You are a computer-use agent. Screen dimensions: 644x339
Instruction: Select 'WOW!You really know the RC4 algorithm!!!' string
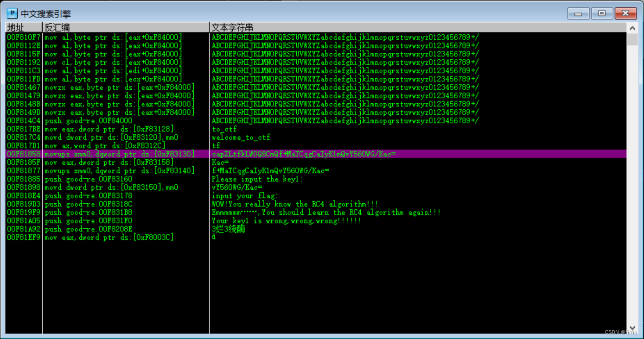pyautogui.click(x=295, y=204)
